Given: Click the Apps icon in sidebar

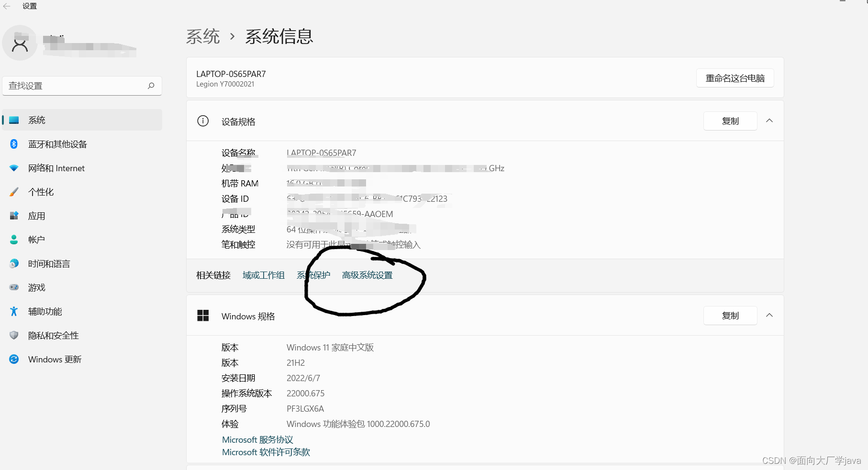Looking at the screenshot, I should (14, 216).
